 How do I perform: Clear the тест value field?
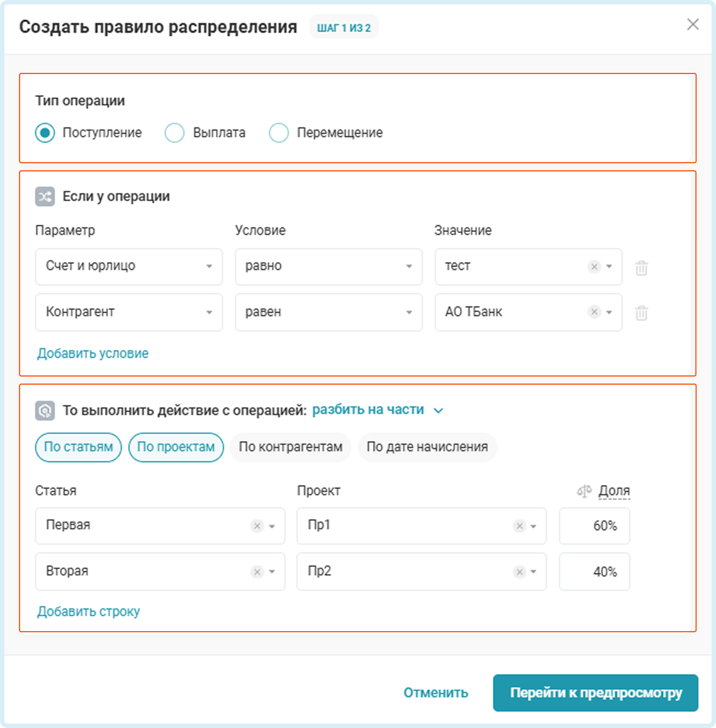click(594, 267)
